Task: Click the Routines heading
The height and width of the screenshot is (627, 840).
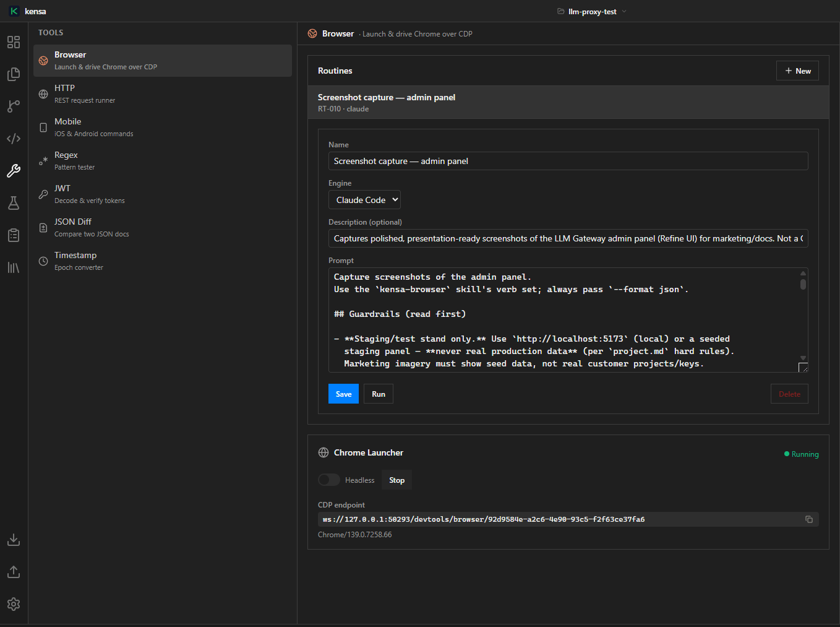Action: pos(335,71)
